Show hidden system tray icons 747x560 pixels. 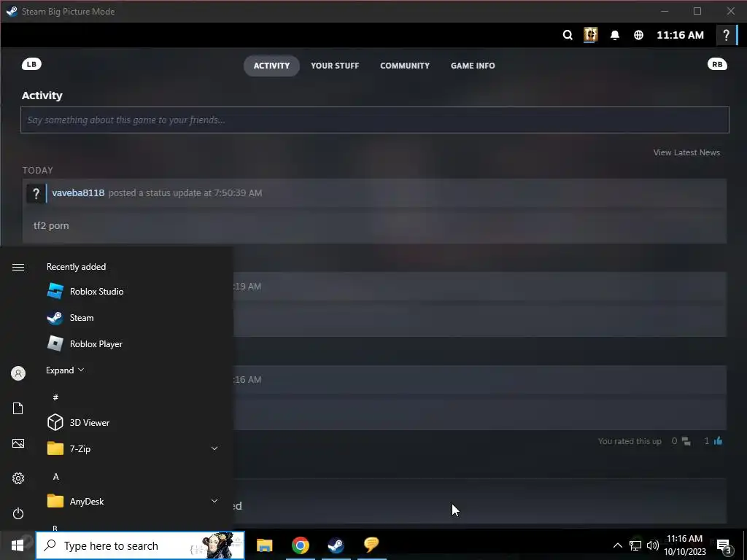click(617, 545)
